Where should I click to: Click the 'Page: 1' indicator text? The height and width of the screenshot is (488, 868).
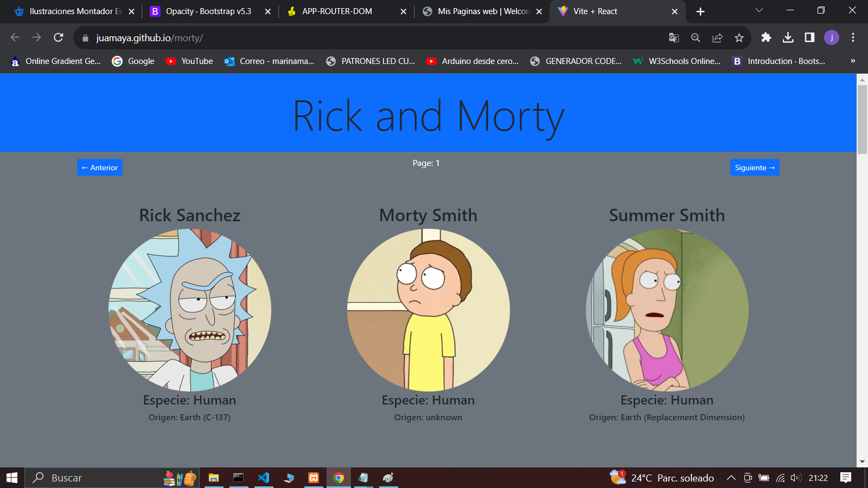point(426,163)
